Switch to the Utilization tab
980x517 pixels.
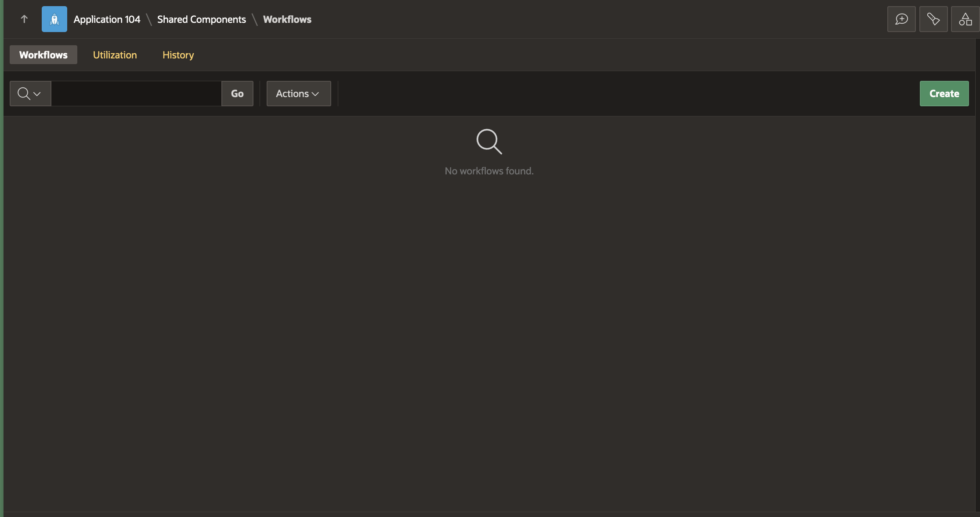[x=115, y=55]
